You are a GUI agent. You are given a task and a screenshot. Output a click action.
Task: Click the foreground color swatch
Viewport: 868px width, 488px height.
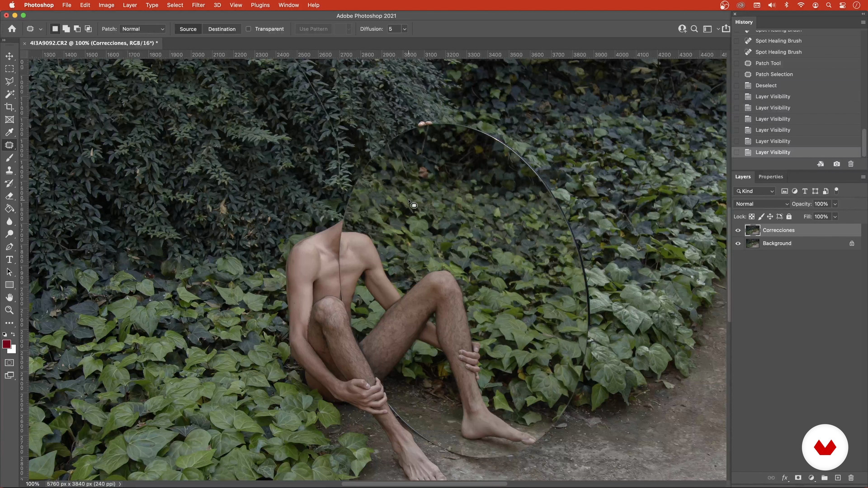pos(6,344)
